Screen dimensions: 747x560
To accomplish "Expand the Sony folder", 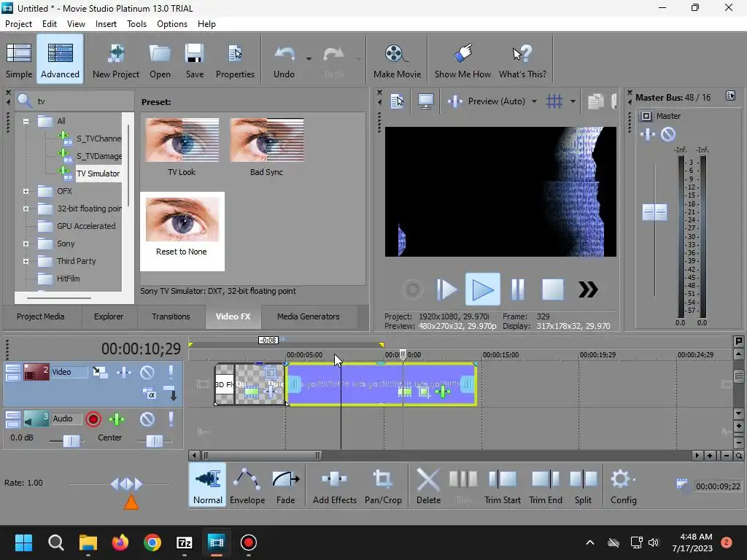I will (x=26, y=244).
